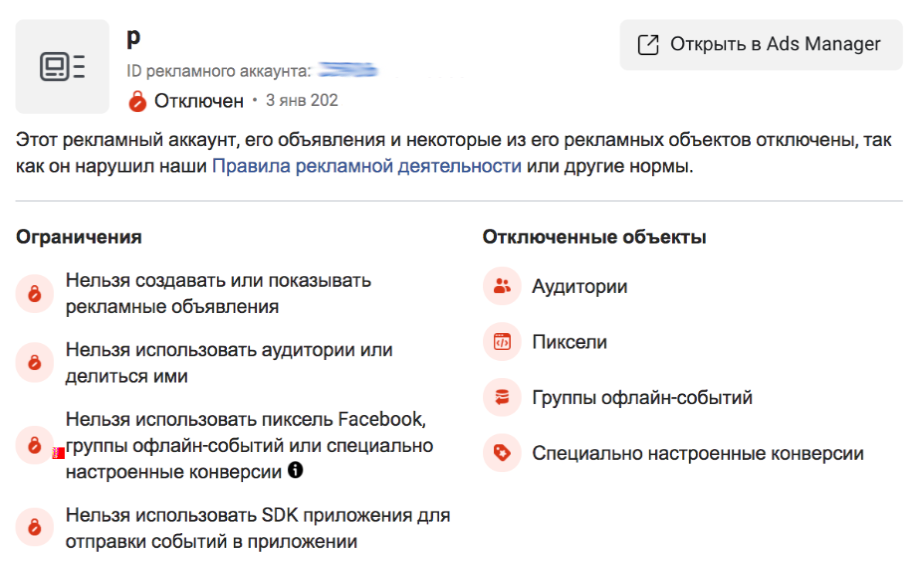The image size is (915, 567).
Task: Click the ad account newspaper icon
Action: pyautogui.click(x=62, y=67)
